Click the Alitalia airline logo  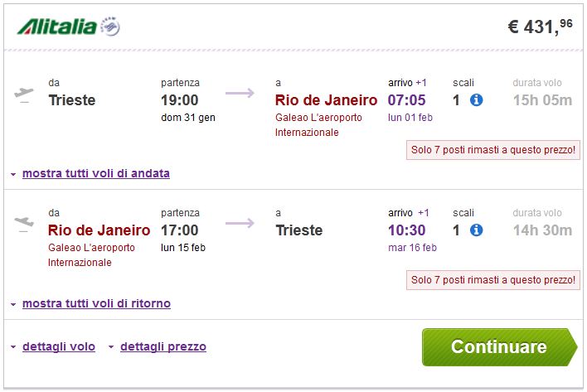click(69, 27)
